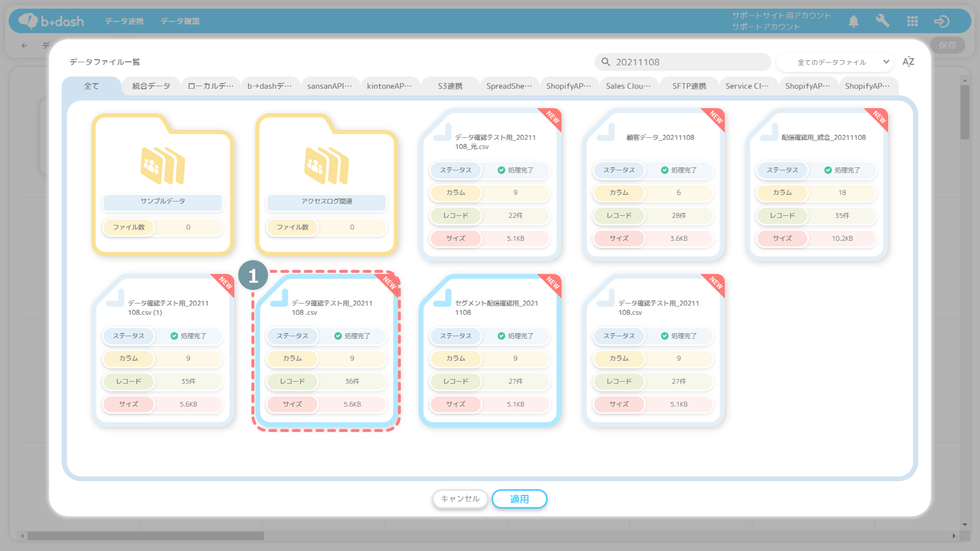Screen dimensions: 980x551
Task: Click the サポートアカウント account name
Action: (766, 26)
